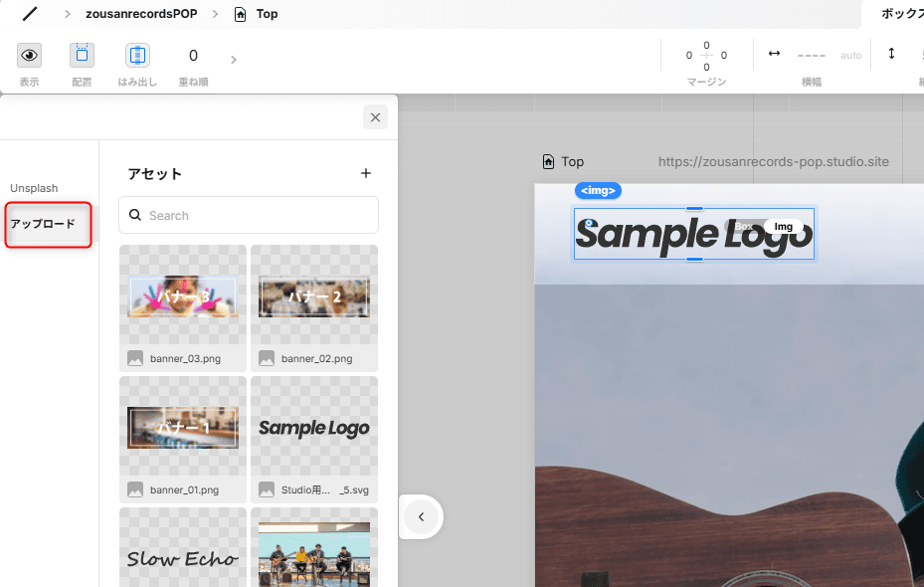Select the banner_03.png thumbnail

(183, 295)
